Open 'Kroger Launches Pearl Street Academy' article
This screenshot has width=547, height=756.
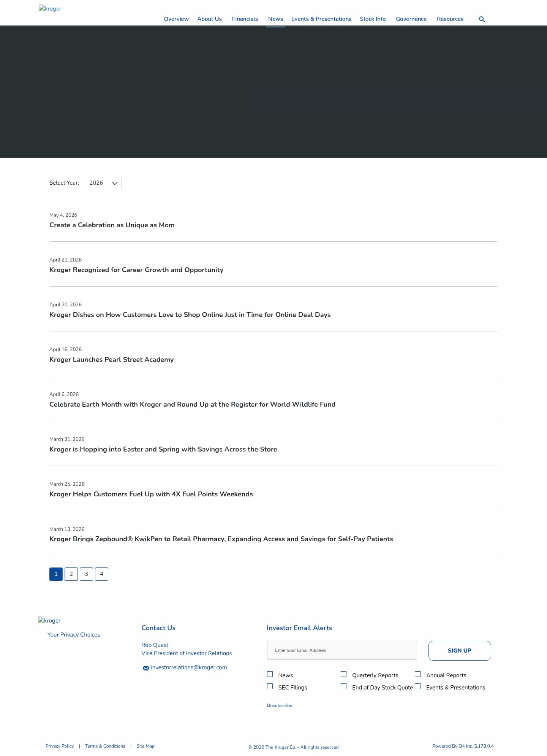click(112, 360)
